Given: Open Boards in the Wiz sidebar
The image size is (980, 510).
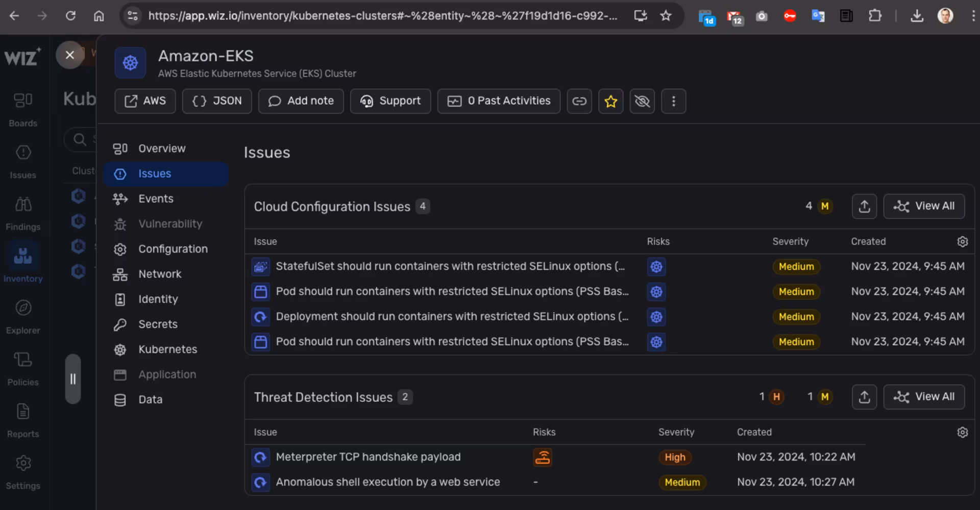Looking at the screenshot, I should point(23,109).
